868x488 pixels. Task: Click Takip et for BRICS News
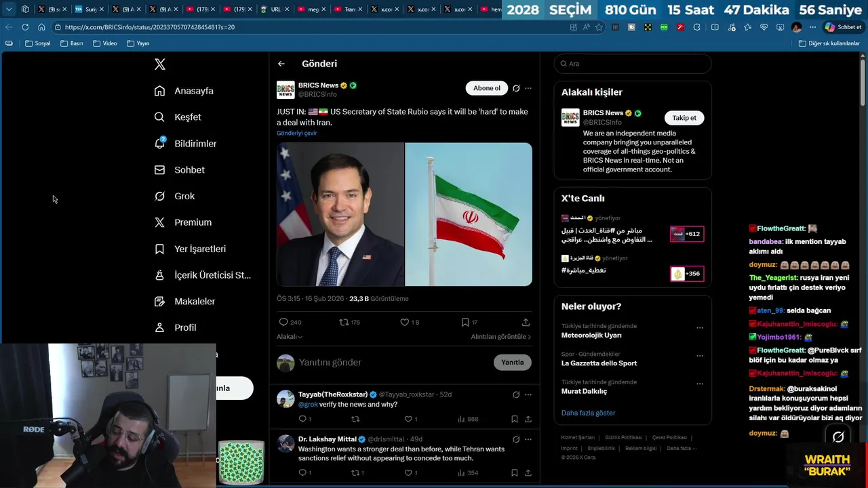pyautogui.click(x=684, y=118)
